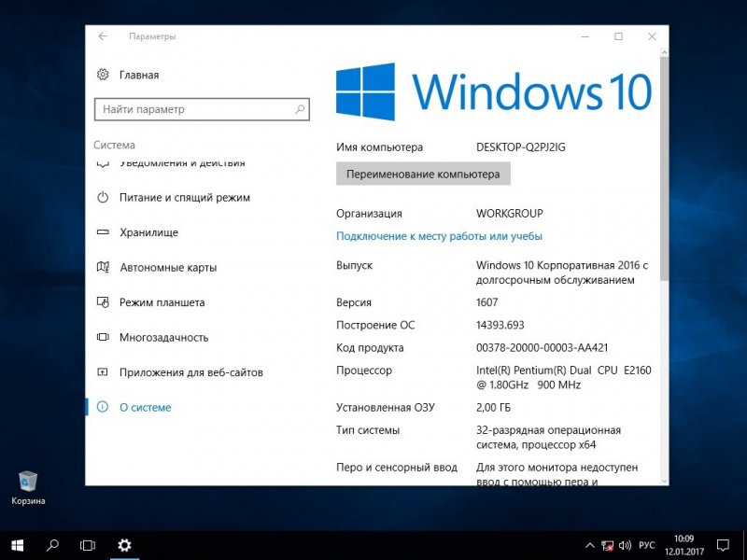Click the Установленная ОЗУ label
This screenshot has height=560, width=747.
click(386, 408)
